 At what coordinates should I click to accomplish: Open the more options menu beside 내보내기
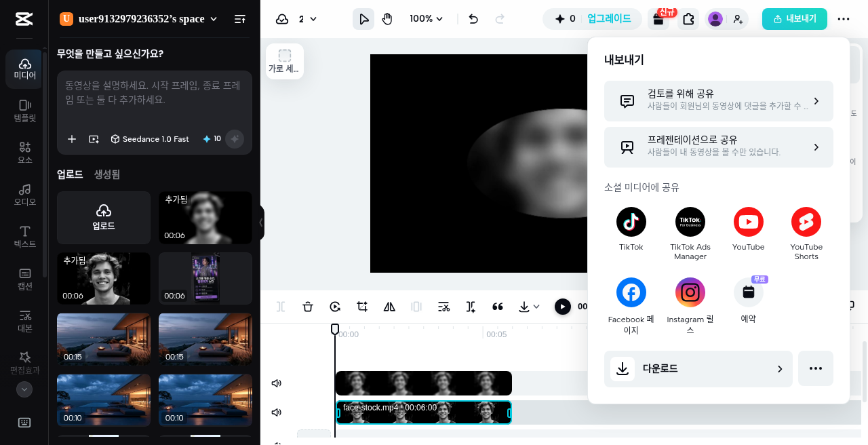pos(844,19)
